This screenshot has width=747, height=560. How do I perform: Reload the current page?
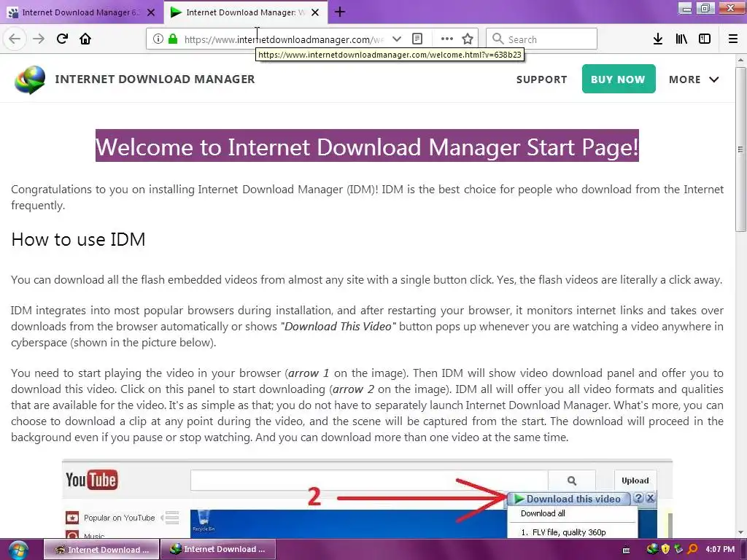(62, 39)
